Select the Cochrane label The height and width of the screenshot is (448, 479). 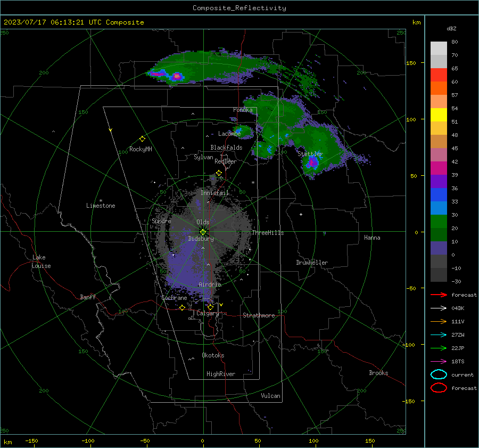click(x=174, y=298)
